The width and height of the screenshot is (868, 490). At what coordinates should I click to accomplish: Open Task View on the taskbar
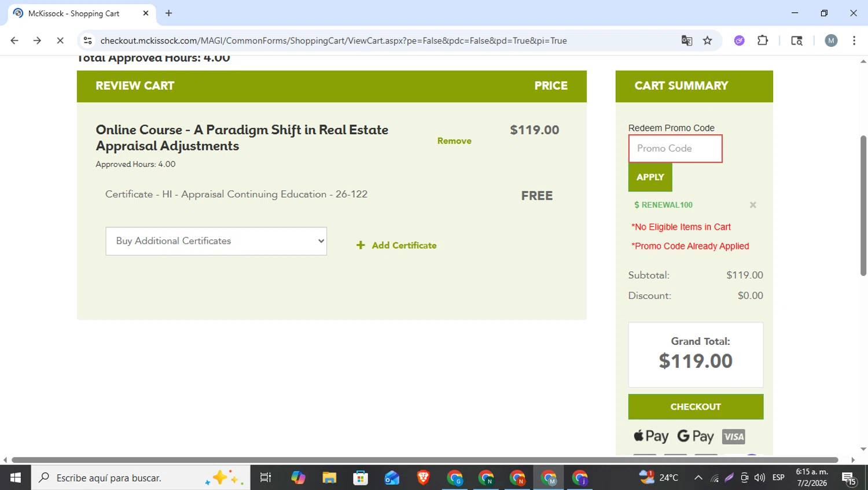(x=266, y=478)
